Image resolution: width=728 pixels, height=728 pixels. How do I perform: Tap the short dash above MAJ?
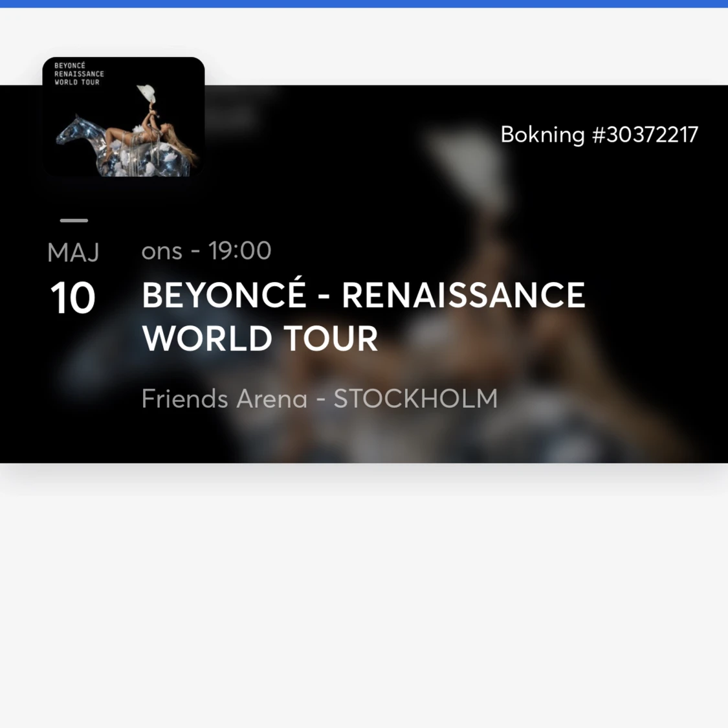point(74,221)
